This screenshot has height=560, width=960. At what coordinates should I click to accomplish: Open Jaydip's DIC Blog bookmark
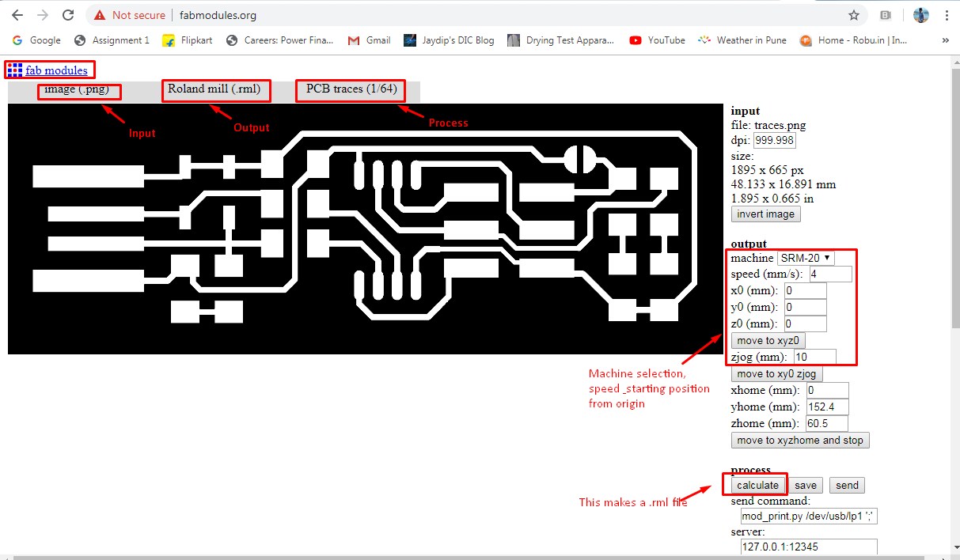point(449,40)
